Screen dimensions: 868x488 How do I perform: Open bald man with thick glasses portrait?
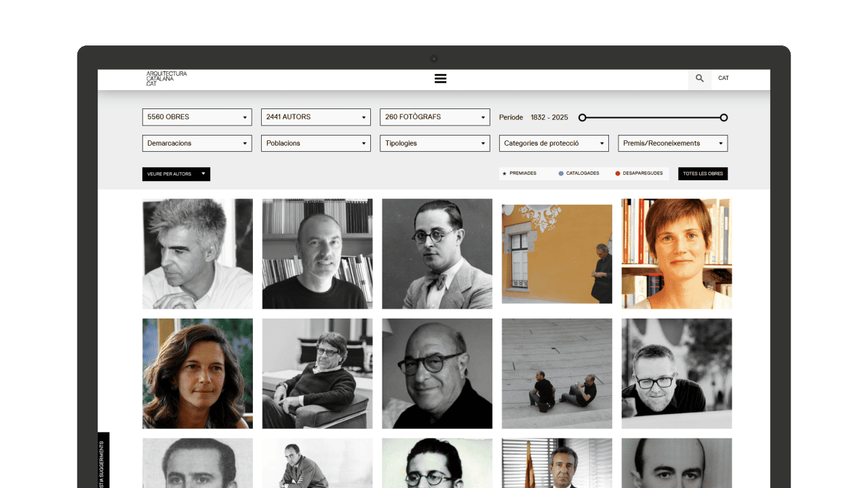pyautogui.click(x=437, y=373)
